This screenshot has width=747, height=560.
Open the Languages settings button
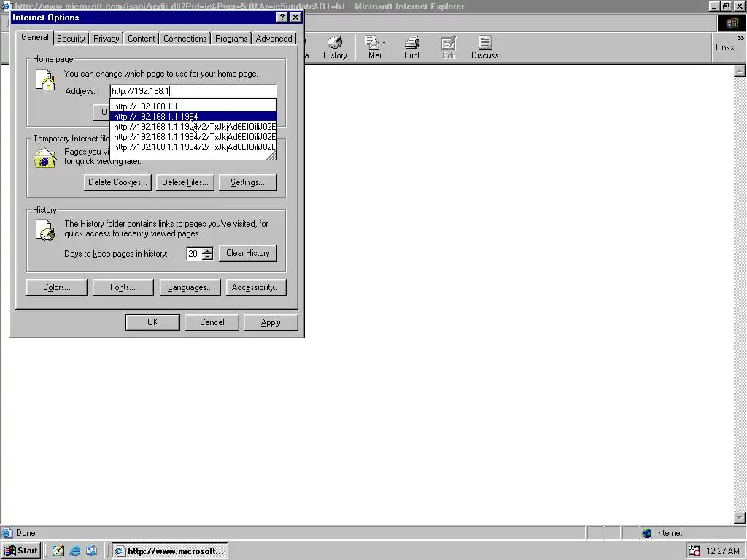[190, 287]
